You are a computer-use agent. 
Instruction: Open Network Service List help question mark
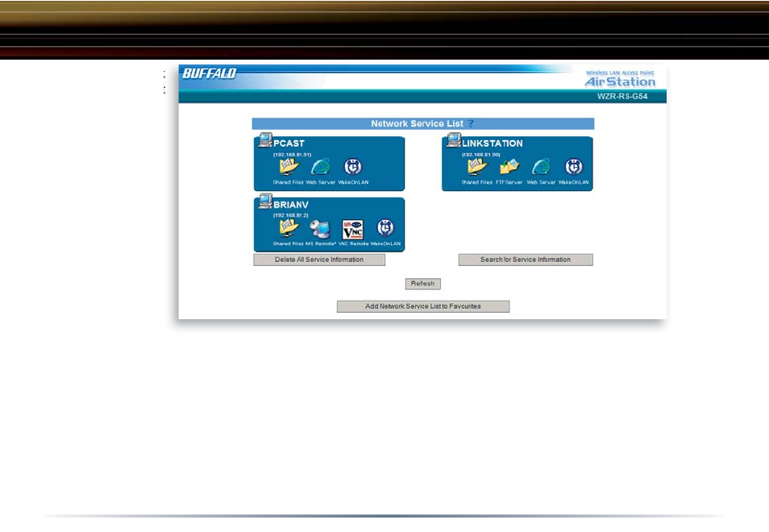[470, 123]
